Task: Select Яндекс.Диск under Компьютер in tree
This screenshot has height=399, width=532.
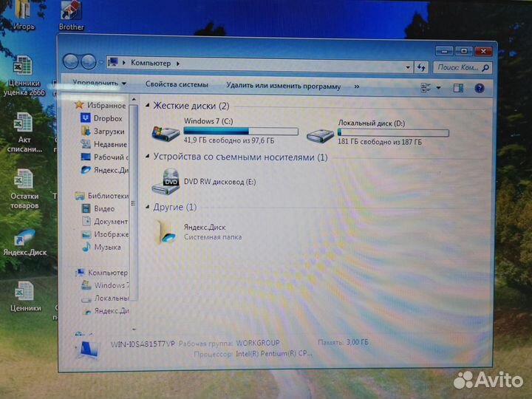Action: (106, 310)
